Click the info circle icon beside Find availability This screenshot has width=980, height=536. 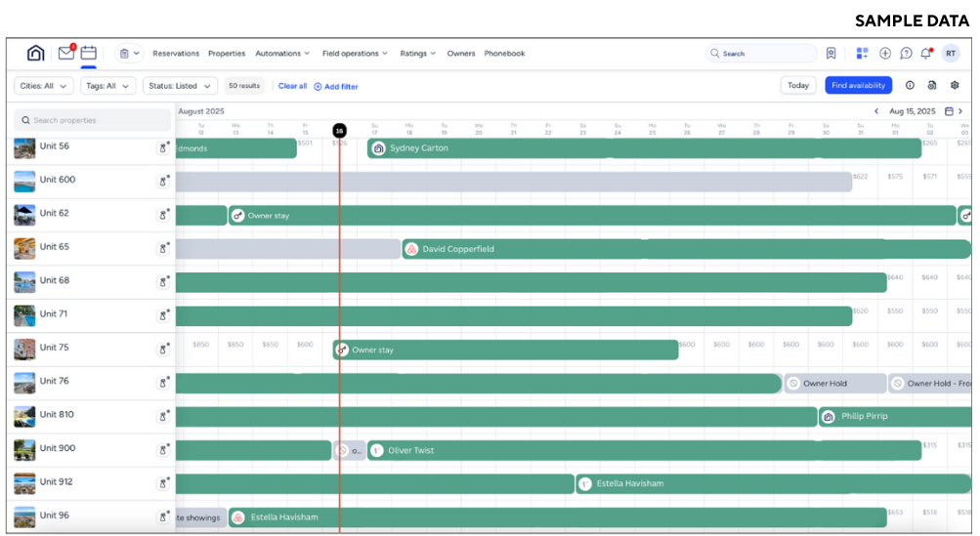[x=910, y=86]
